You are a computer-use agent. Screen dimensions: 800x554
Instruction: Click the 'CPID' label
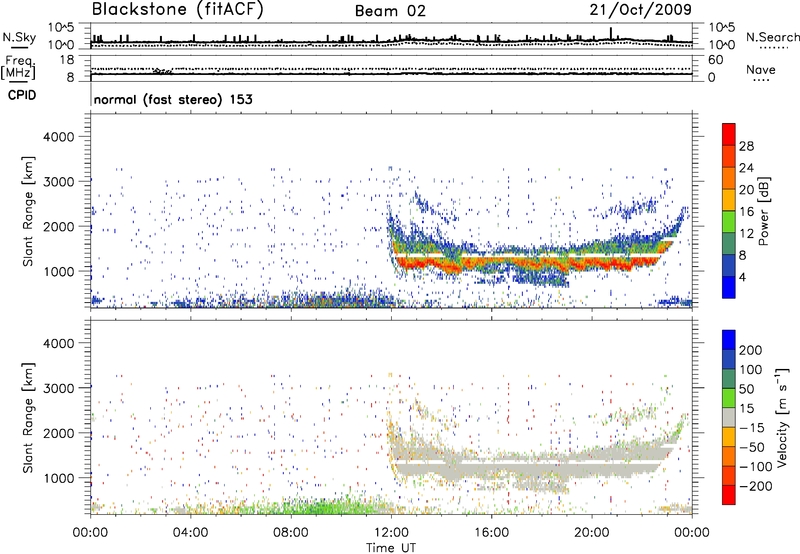click(x=22, y=95)
